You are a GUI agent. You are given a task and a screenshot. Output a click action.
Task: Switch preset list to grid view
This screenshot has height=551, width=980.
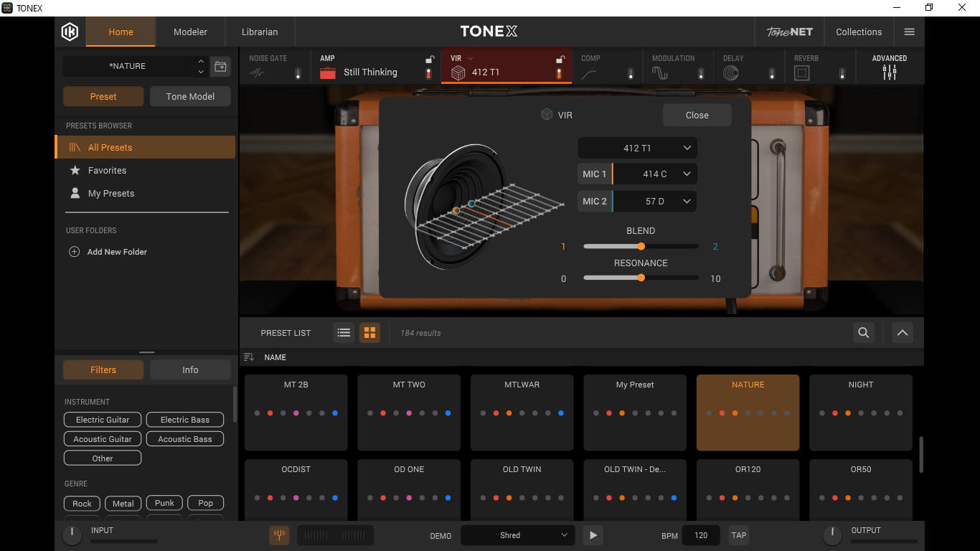click(369, 332)
